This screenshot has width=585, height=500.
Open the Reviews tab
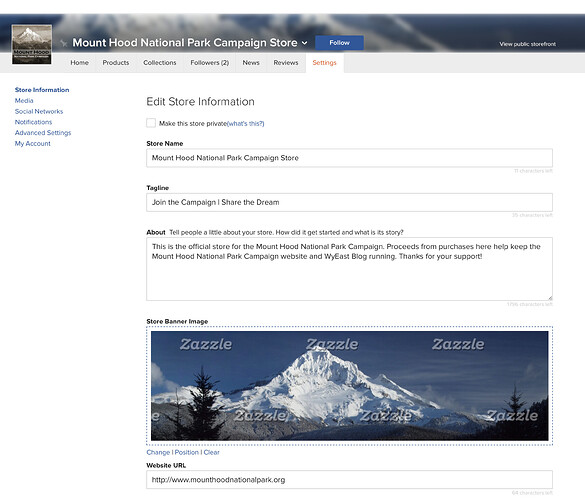click(x=286, y=63)
